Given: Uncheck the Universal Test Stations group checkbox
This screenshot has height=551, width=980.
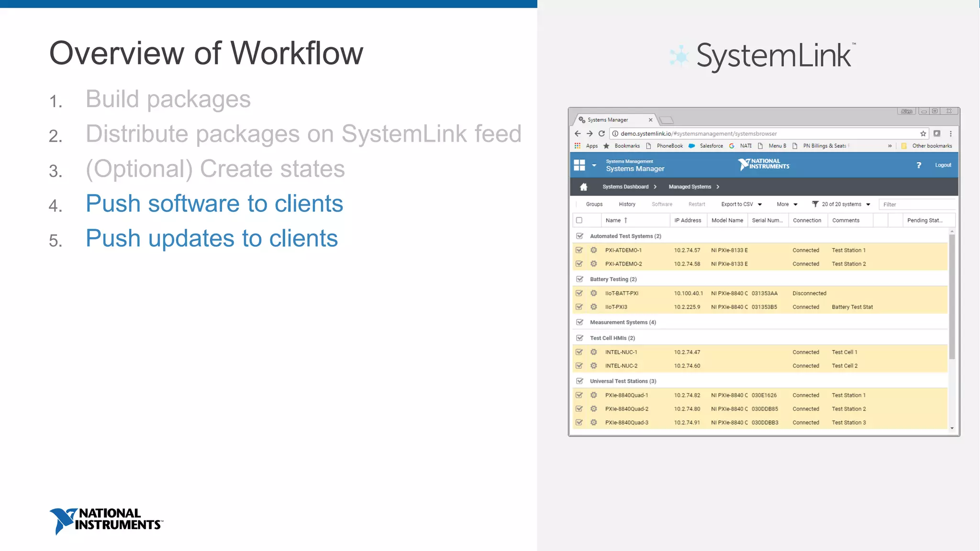Looking at the screenshot, I should (x=579, y=381).
